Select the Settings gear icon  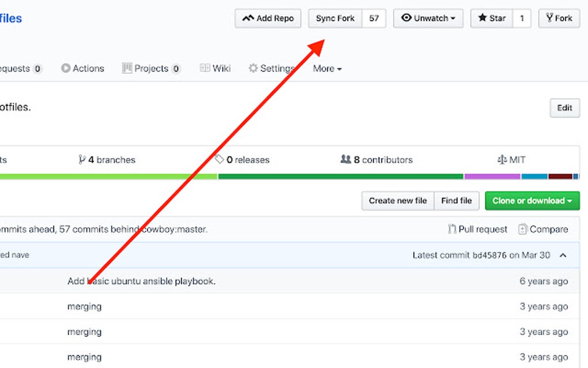pyautogui.click(x=252, y=68)
